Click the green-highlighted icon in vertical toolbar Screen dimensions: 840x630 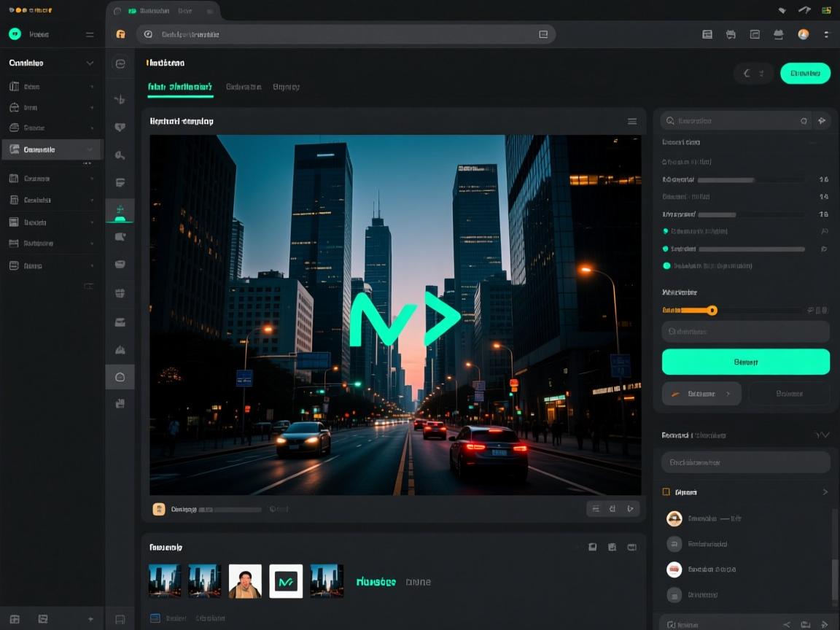[x=120, y=211]
